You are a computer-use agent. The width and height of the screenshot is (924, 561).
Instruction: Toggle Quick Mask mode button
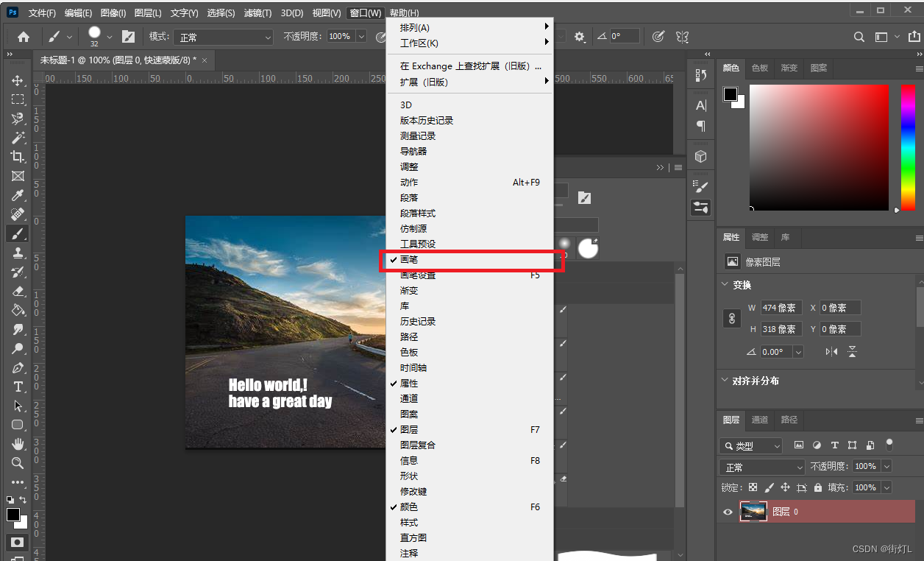point(17,543)
